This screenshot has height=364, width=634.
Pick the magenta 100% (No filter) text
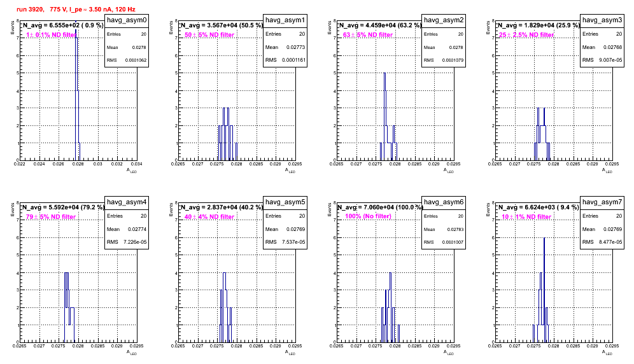[369, 216]
